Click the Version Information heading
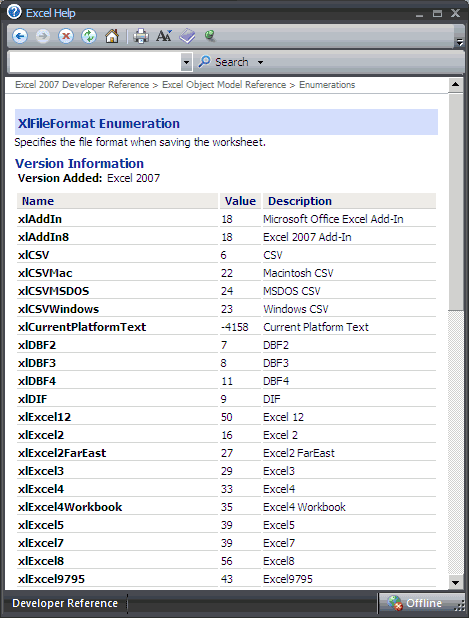469x618 pixels. [79, 163]
